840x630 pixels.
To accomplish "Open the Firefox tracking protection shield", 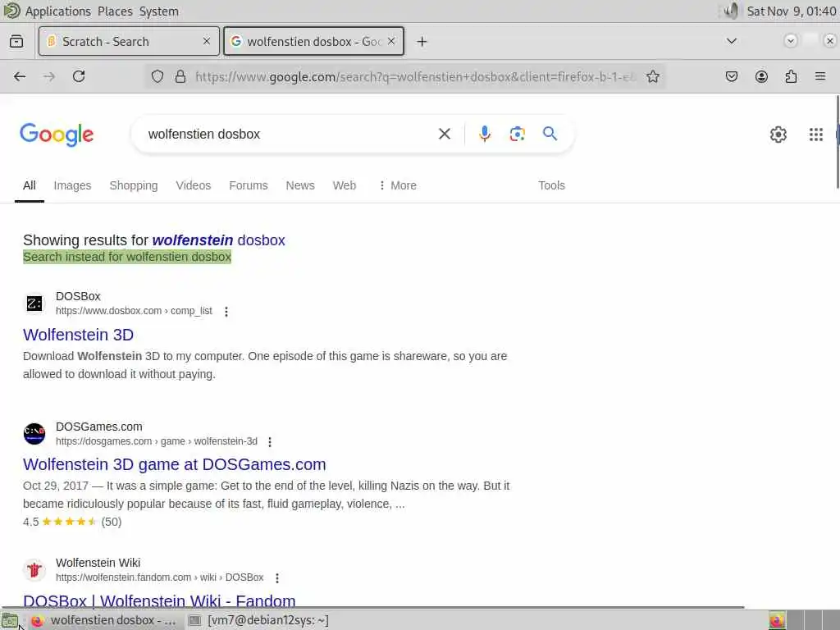I will (157, 76).
